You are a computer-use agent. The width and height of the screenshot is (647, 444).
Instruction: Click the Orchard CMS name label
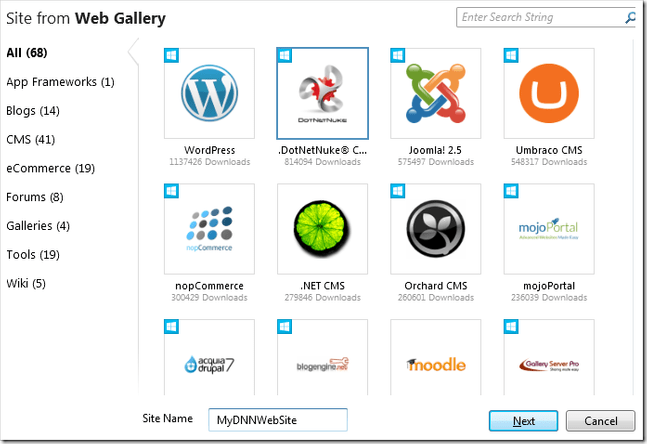click(x=436, y=286)
